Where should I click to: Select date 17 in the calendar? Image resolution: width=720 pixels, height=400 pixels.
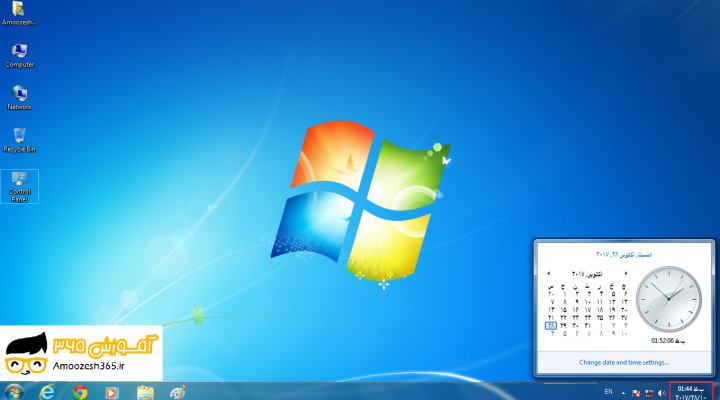click(588, 310)
